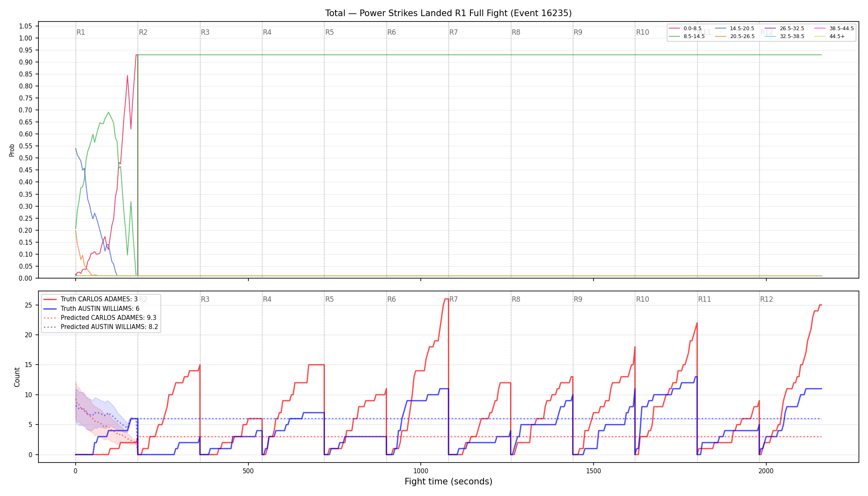
Task: Click the R7 round label in bottom chart
Action: tap(453, 299)
